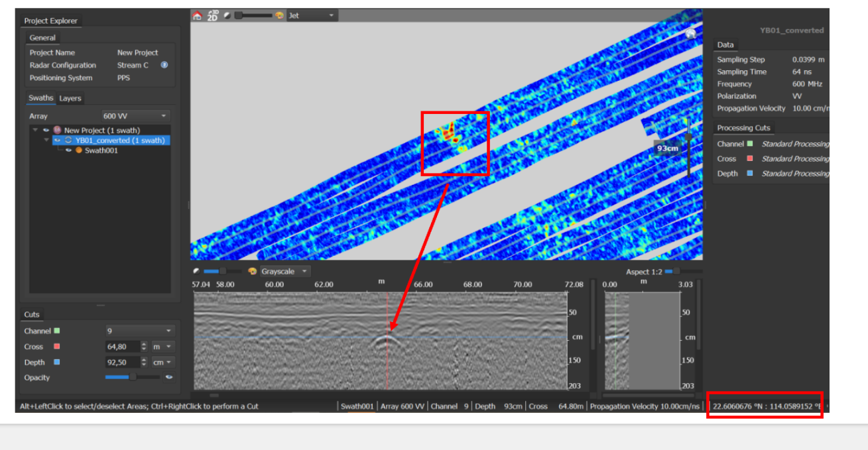Adjust the Opacity slider
The height and width of the screenshot is (450, 868).
[x=132, y=377]
